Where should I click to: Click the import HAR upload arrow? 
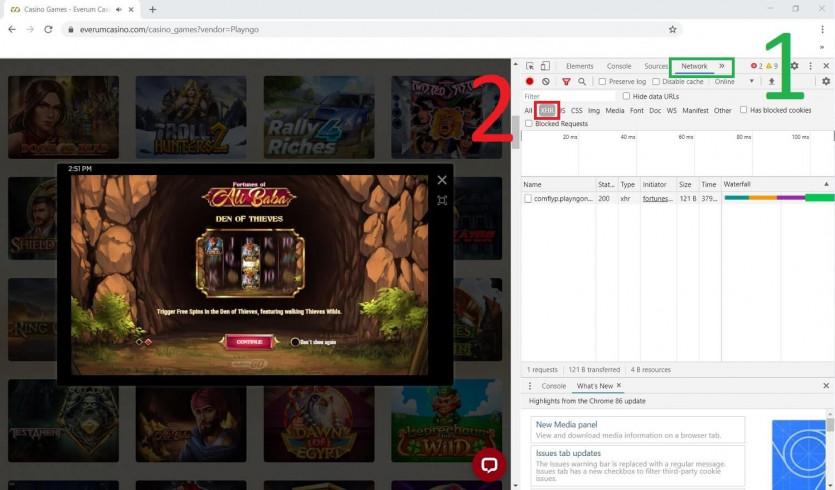(x=771, y=81)
